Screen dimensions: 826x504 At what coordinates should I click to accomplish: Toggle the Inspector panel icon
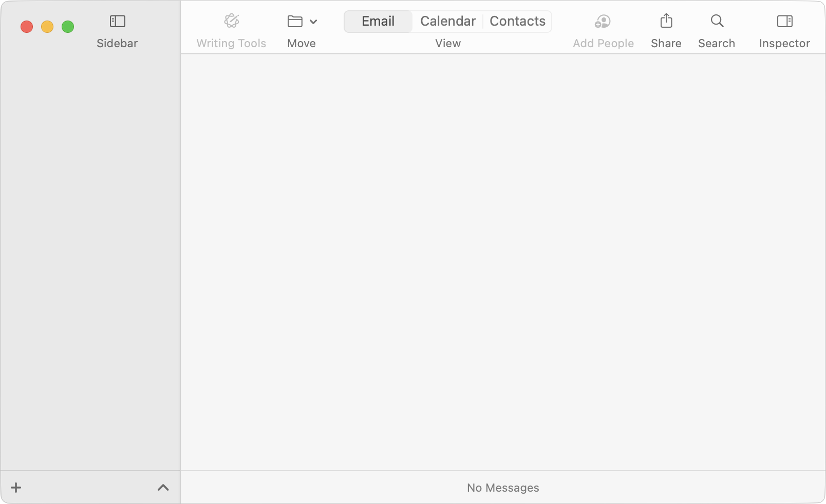pos(785,21)
